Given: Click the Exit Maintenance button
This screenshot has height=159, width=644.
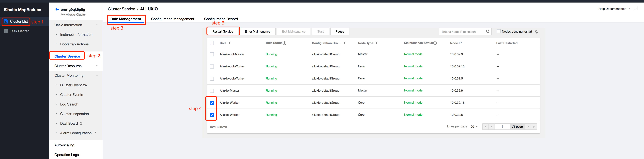Looking at the screenshot, I should click(294, 32).
